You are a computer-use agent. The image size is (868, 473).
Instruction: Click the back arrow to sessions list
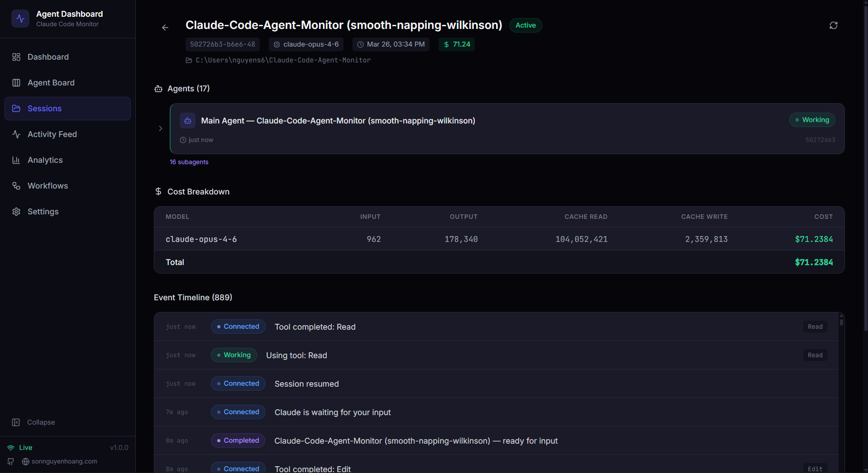click(165, 28)
